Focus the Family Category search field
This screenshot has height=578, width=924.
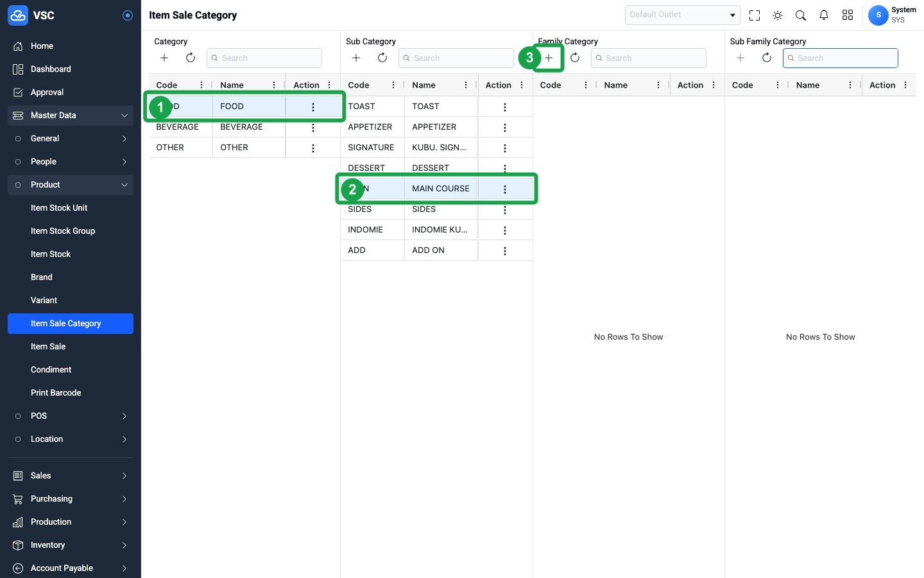pyautogui.click(x=649, y=58)
